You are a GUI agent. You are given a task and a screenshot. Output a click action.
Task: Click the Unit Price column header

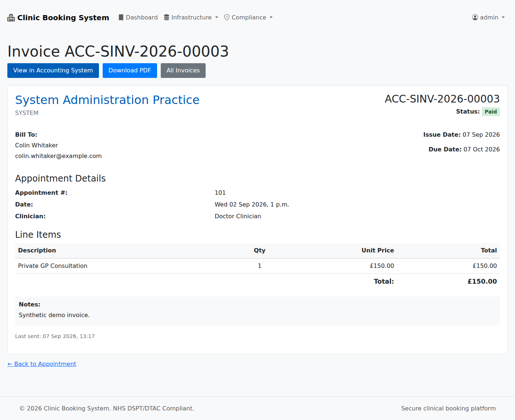click(377, 250)
